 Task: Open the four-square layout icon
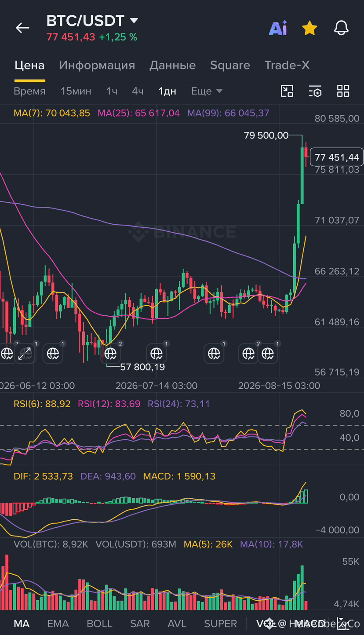point(343,91)
